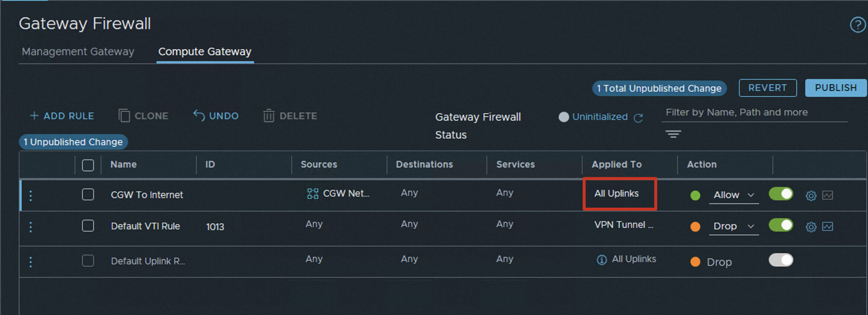Click the firewall status refresh icon
868x315 pixels.
(x=639, y=118)
